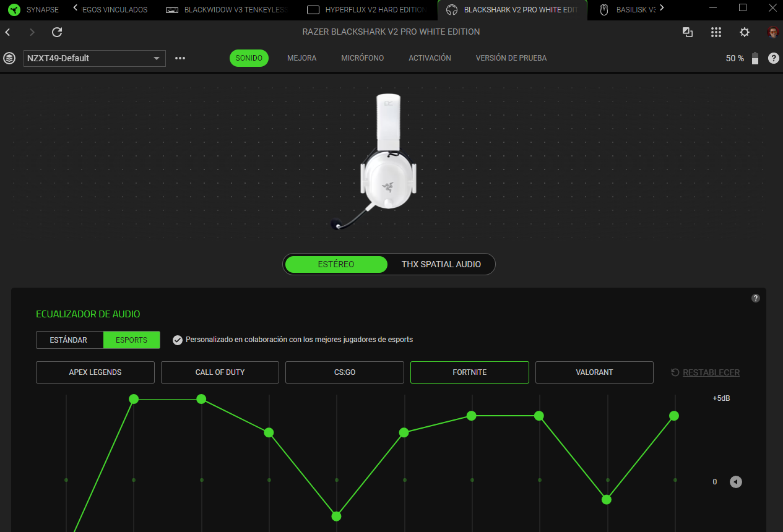Open the Micrófono tab
783x532 pixels.
pos(362,58)
